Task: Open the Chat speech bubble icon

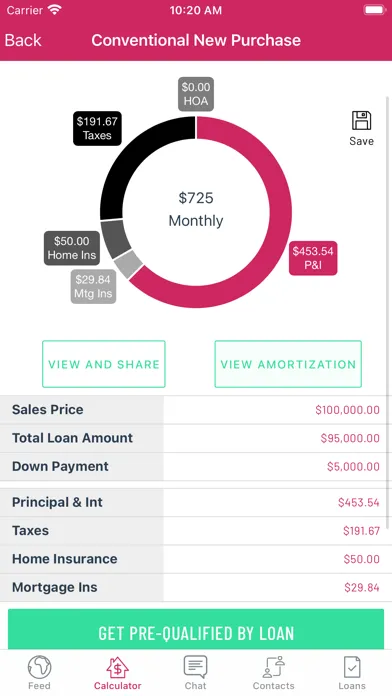Action: coord(195,667)
